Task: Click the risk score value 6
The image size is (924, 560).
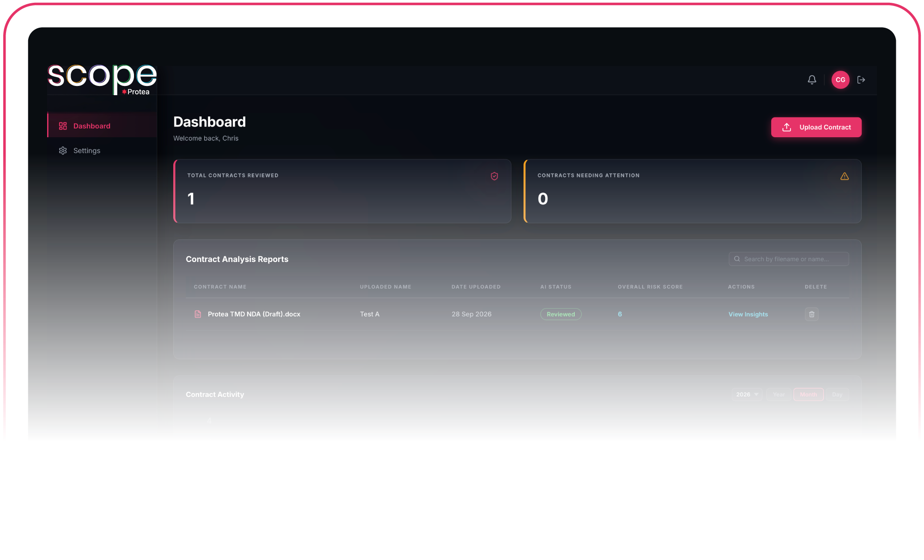Action: point(620,314)
